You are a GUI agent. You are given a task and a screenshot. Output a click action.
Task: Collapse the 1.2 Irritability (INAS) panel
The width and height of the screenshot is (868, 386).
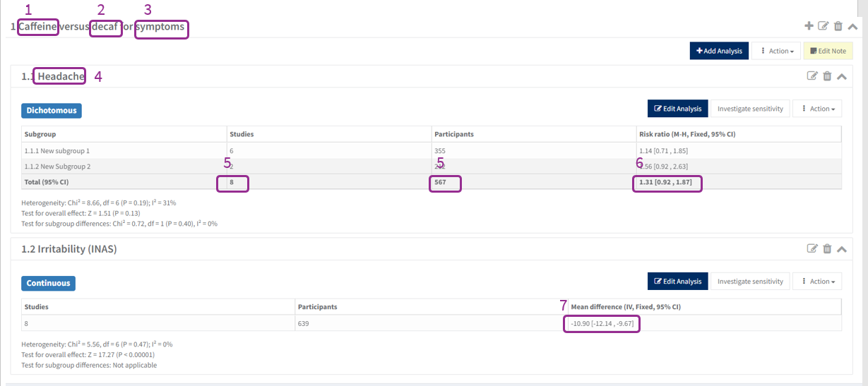841,248
